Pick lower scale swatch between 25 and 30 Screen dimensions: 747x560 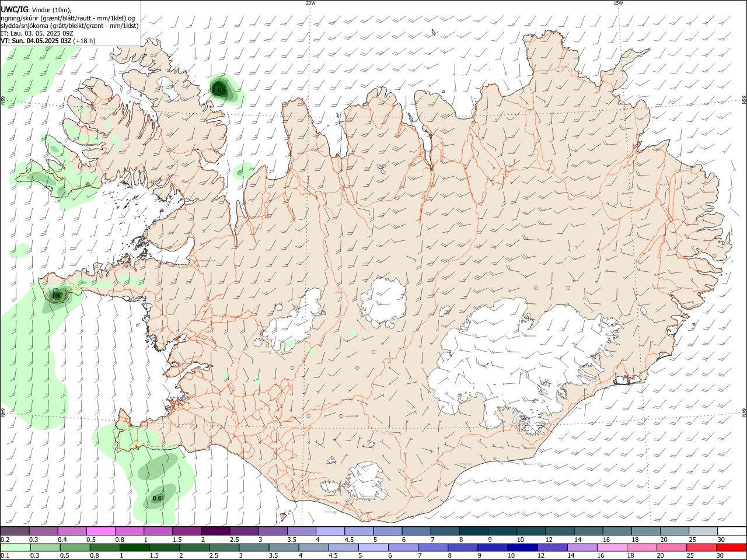tap(701, 547)
